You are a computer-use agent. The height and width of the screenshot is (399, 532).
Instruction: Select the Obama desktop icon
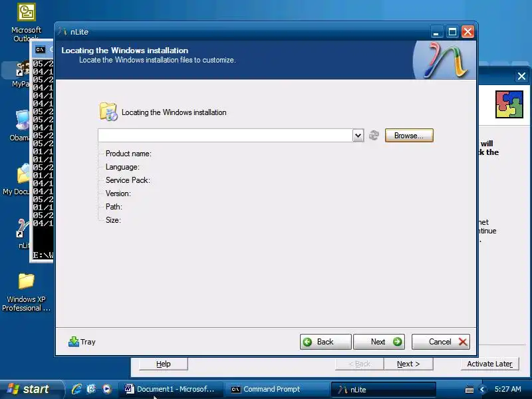tap(20, 125)
